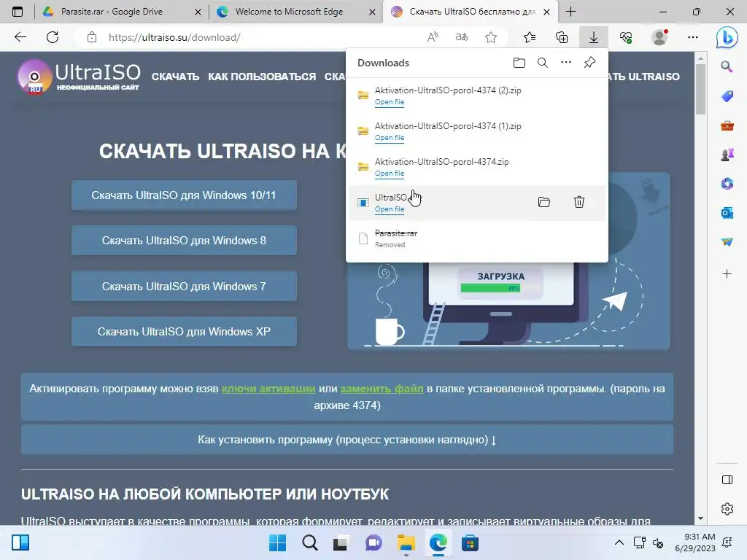Open File Explorer from taskbar

406,542
